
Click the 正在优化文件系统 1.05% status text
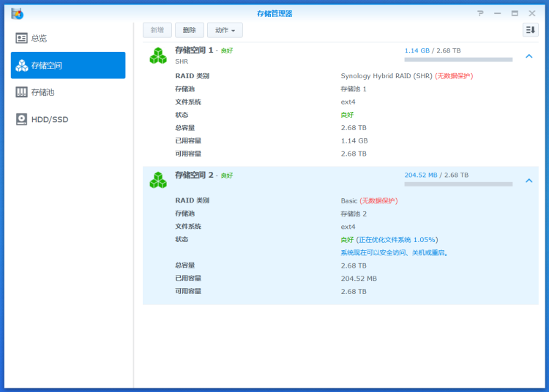coord(397,240)
